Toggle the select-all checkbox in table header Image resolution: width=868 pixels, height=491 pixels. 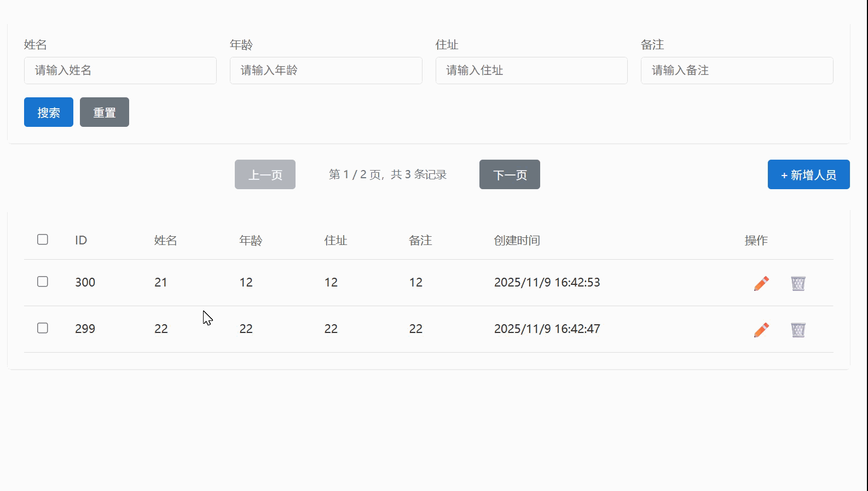43,239
